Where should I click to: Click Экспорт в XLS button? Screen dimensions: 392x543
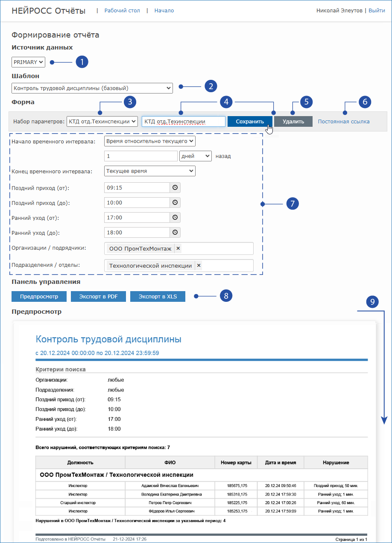point(158,296)
